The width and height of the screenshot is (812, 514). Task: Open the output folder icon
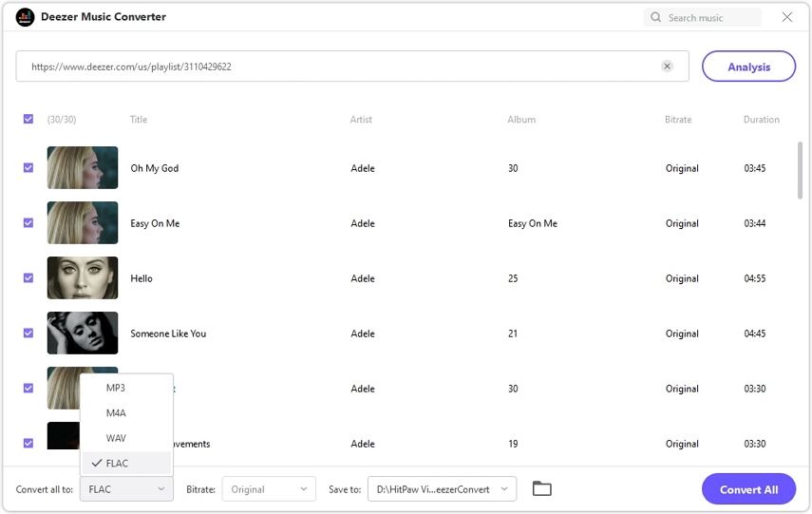541,489
